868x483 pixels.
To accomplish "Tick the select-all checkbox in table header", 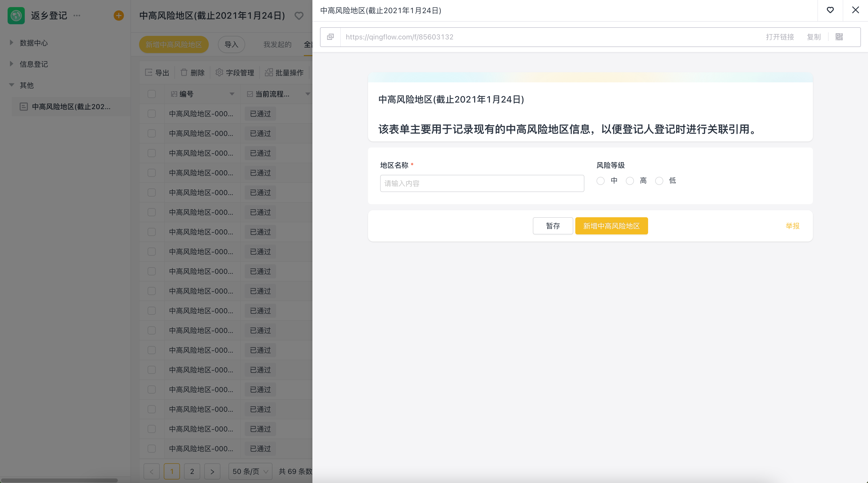I will tap(152, 94).
